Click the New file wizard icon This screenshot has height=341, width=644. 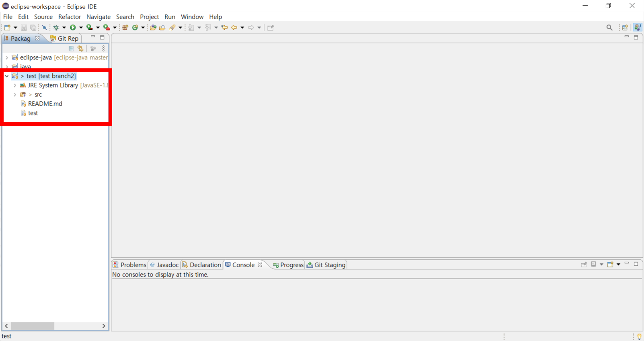pos(7,27)
